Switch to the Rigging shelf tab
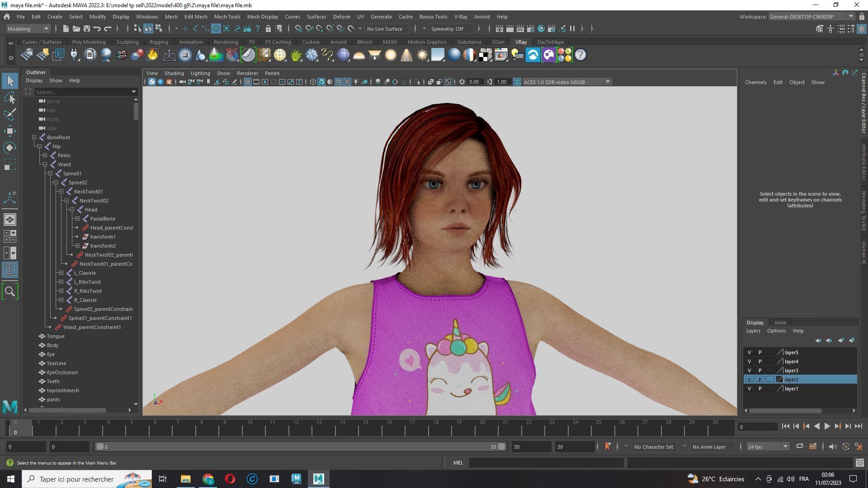 pyautogui.click(x=159, y=42)
